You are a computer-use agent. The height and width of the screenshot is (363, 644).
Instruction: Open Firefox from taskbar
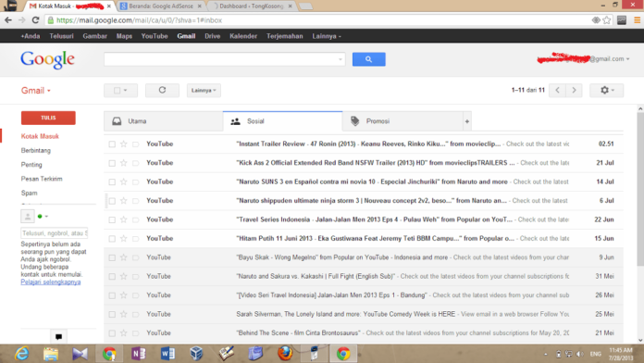pos(285,354)
